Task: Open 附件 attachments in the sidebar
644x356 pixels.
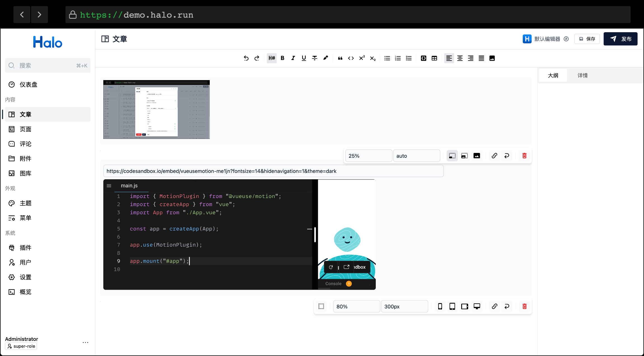Action: pyautogui.click(x=25, y=159)
